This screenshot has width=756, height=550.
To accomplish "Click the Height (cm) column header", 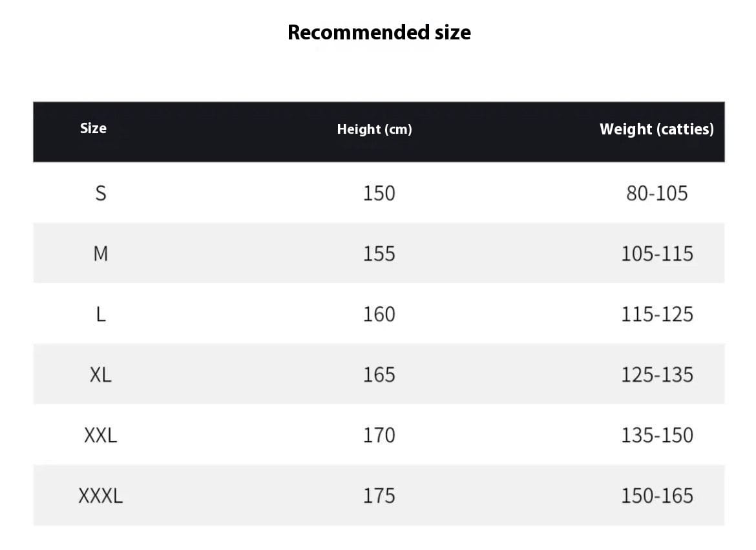I will pos(374,129).
